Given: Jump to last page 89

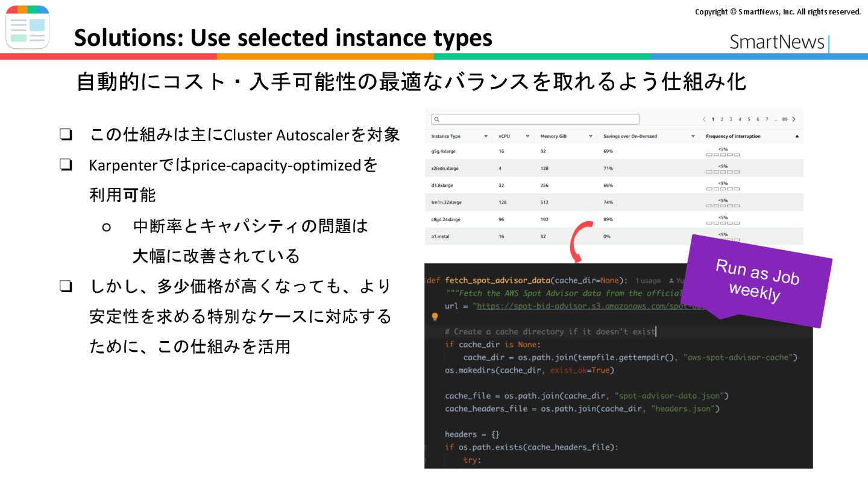Looking at the screenshot, I should 785,119.
